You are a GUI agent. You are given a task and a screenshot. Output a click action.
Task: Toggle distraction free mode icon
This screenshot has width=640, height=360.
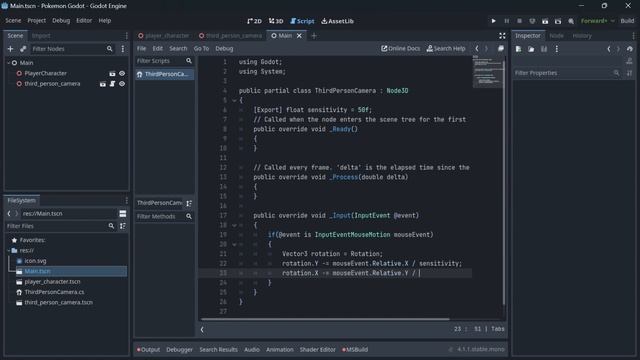[x=502, y=36]
